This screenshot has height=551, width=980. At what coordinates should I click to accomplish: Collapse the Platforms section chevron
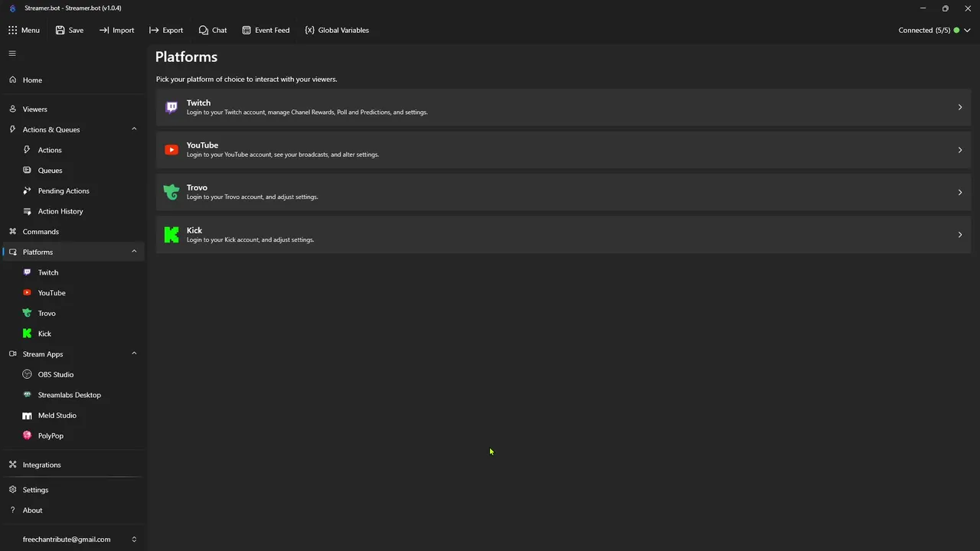pyautogui.click(x=134, y=252)
